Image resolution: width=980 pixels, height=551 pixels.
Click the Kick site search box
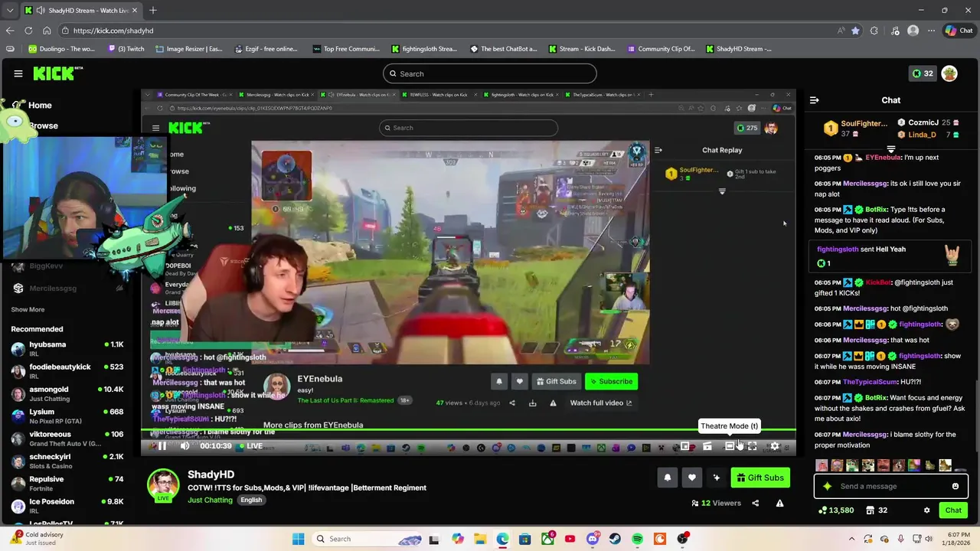click(x=490, y=73)
